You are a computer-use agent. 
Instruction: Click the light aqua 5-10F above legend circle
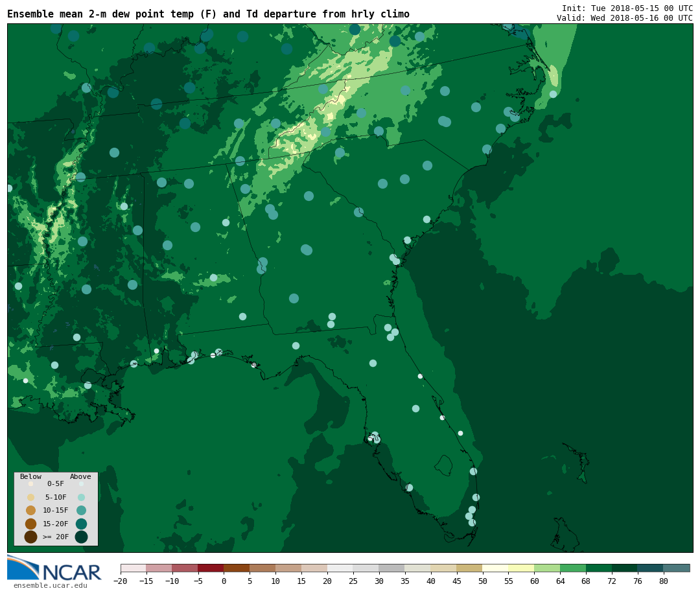click(81, 498)
